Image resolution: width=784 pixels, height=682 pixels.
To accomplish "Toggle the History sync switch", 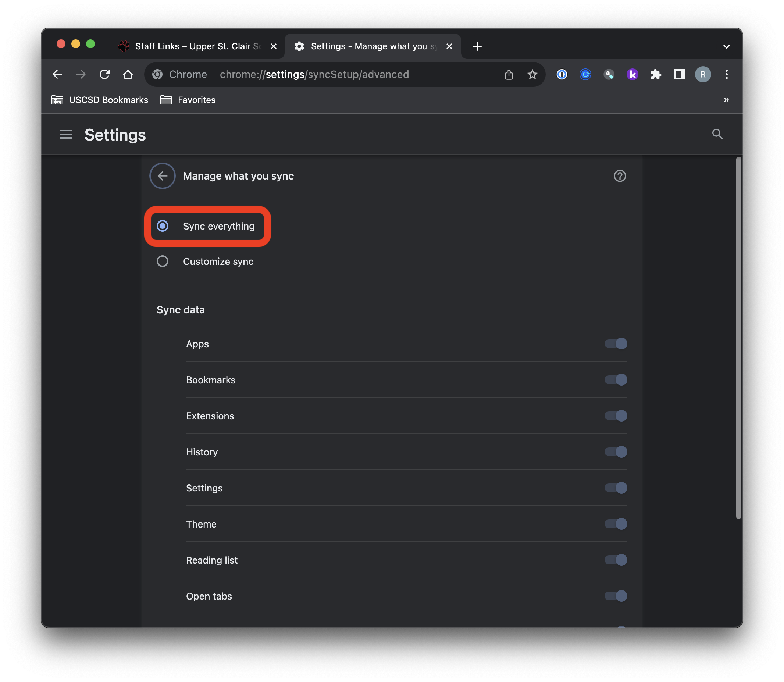I will tap(616, 452).
